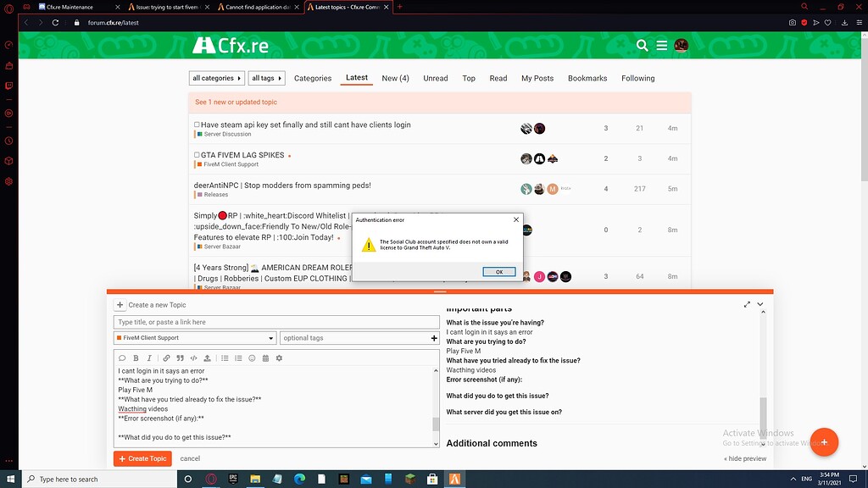Image resolution: width=868 pixels, height=488 pixels.
Task: Select checkbox for GTA FIVEM LAG SPIKES topic
Action: 197,155
